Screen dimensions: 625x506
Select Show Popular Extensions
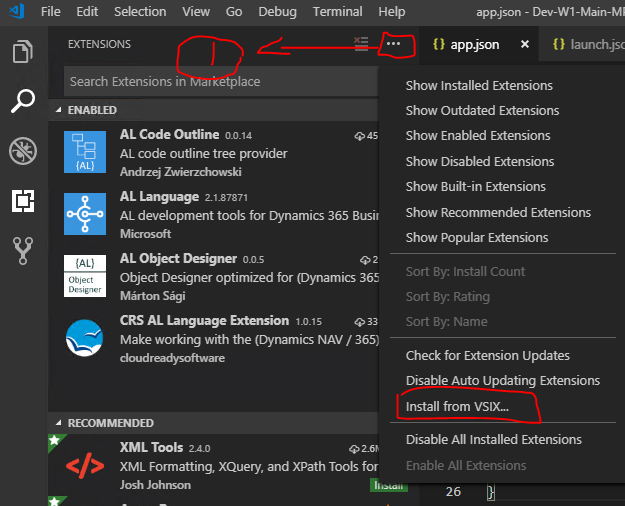click(x=477, y=238)
